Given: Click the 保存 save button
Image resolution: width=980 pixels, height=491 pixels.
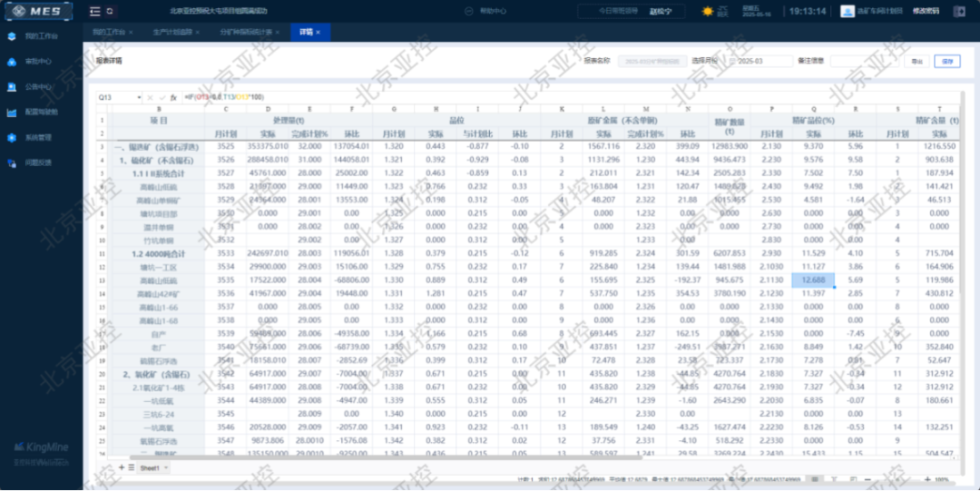Looking at the screenshot, I should point(947,62).
